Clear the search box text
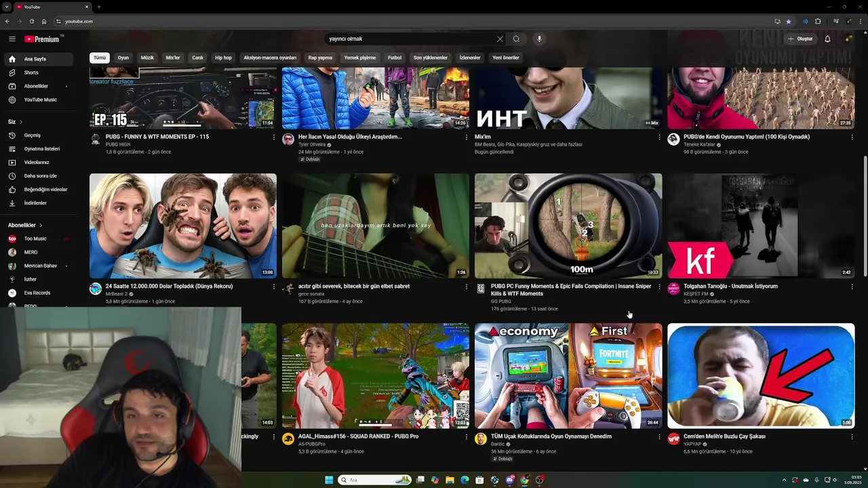The width and height of the screenshot is (868, 488). click(500, 39)
